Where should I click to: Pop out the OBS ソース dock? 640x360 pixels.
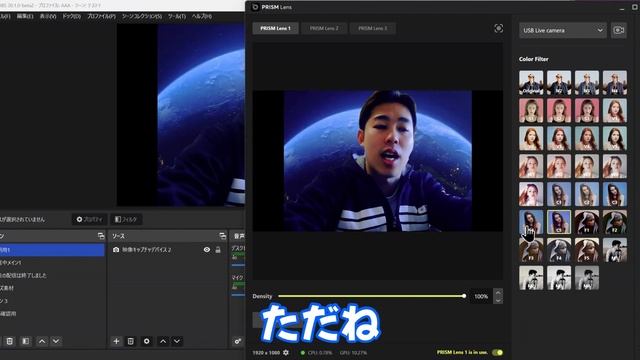(222, 236)
